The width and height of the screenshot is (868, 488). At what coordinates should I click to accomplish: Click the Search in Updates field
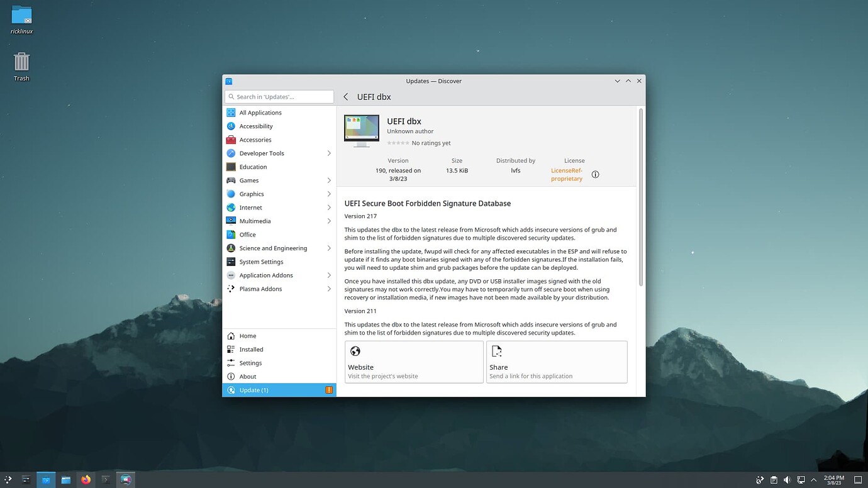pos(279,96)
